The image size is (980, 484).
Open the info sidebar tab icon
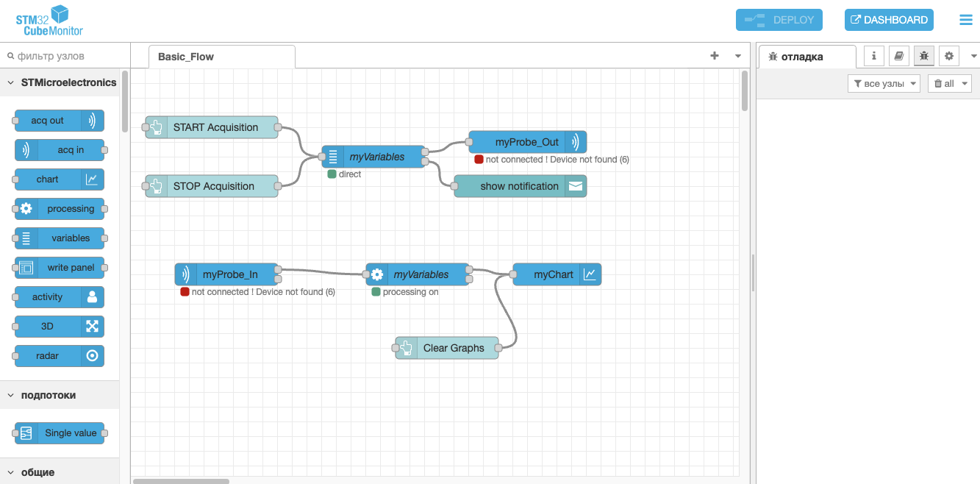click(873, 56)
